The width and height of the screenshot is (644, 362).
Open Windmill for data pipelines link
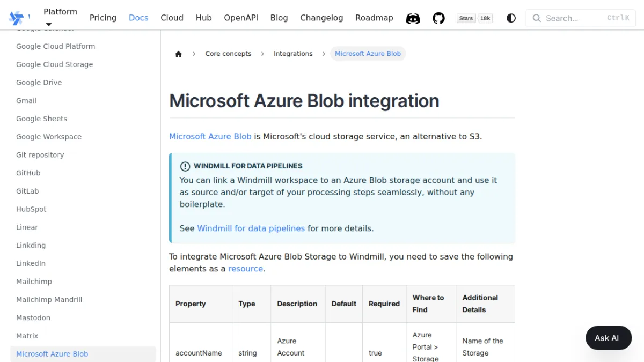(251, 228)
